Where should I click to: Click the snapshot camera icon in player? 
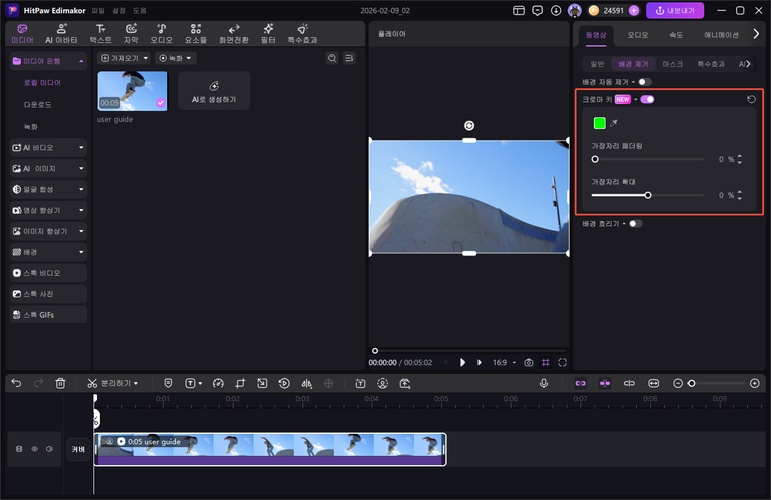pyautogui.click(x=528, y=362)
